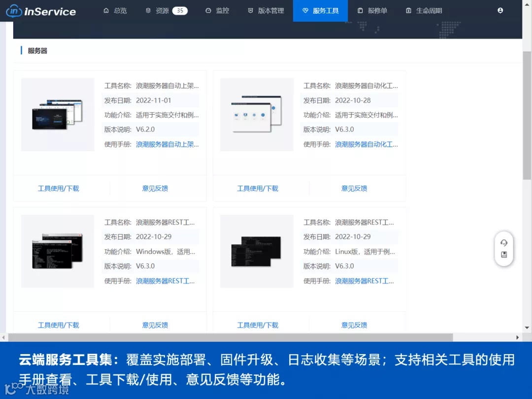Click 工具使用/下载 for the 2022-11-01 tool

[58, 188]
